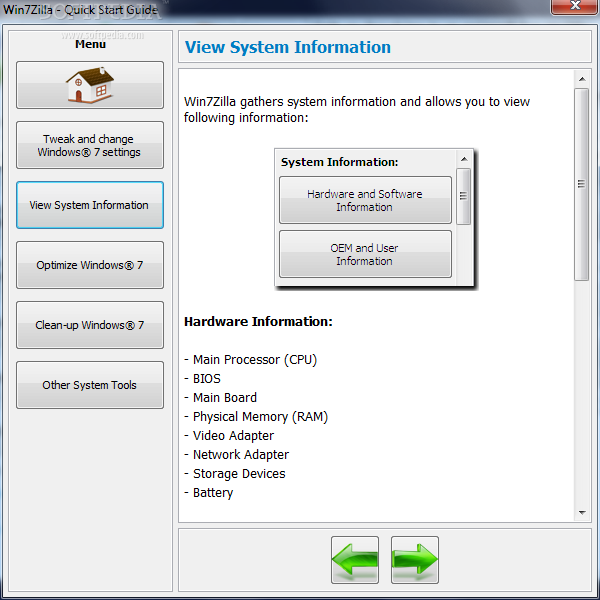The image size is (600, 600).
Task: Go to next page green right arrow
Action: coord(415,559)
